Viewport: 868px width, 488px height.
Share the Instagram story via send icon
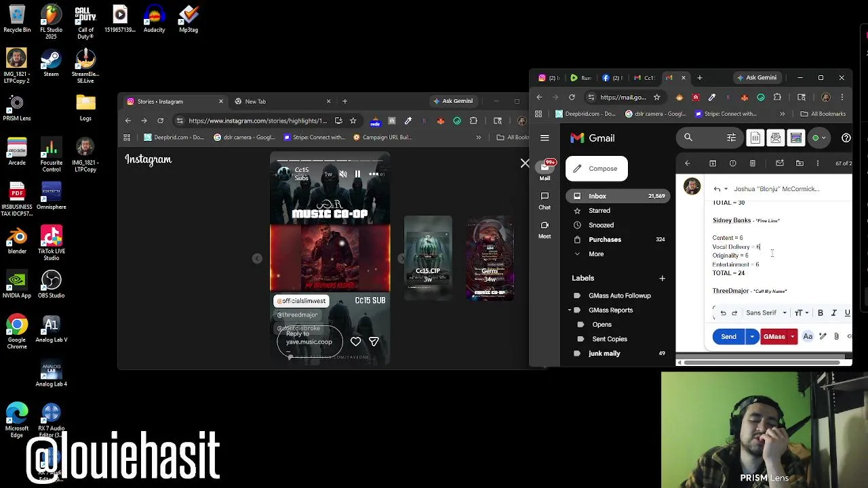pos(374,342)
